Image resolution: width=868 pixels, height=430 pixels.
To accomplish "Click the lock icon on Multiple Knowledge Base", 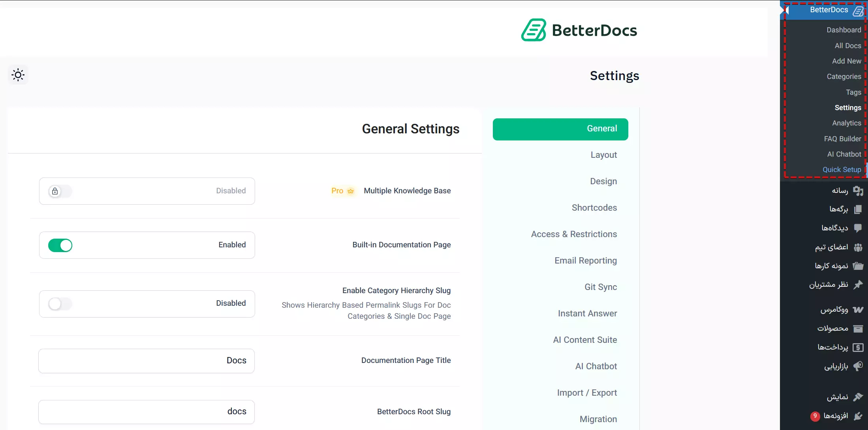I will coord(55,191).
